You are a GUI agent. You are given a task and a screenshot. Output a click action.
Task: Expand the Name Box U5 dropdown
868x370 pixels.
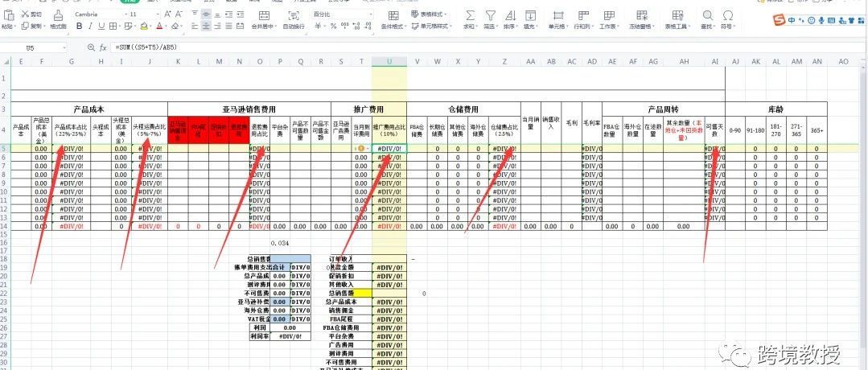coord(64,48)
